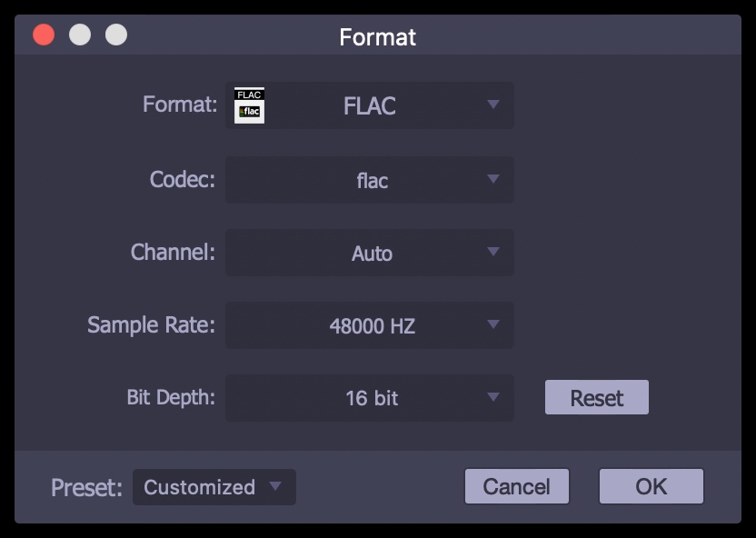Viewport: 756px width, 538px height.
Task: Click the minimize window button
Action: (x=80, y=35)
